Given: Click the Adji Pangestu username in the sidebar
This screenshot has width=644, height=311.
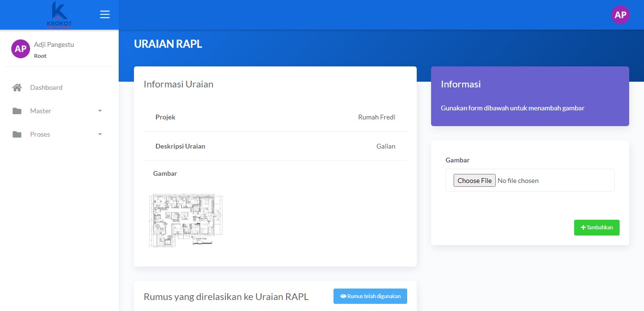Looking at the screenshot, I should [54, 44].
